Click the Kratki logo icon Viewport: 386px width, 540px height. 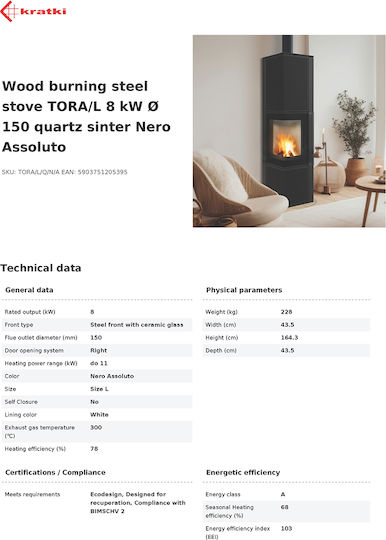coord(9,11)
